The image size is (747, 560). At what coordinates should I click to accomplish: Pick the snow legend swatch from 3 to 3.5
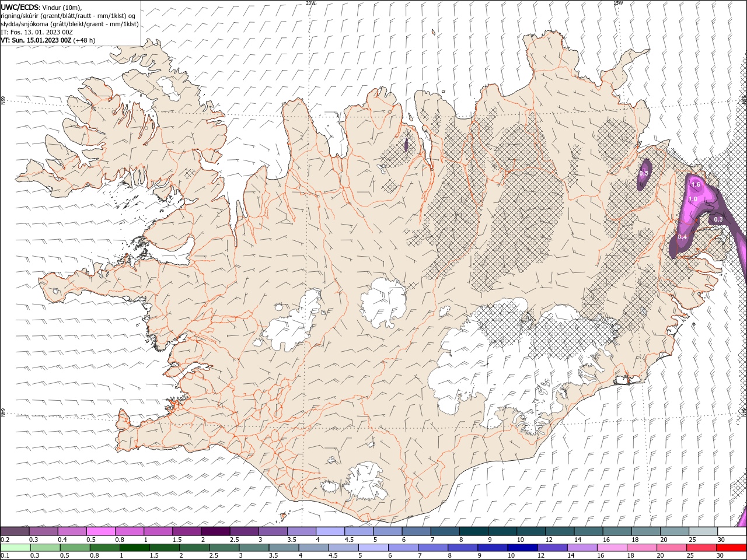[273, 531]
